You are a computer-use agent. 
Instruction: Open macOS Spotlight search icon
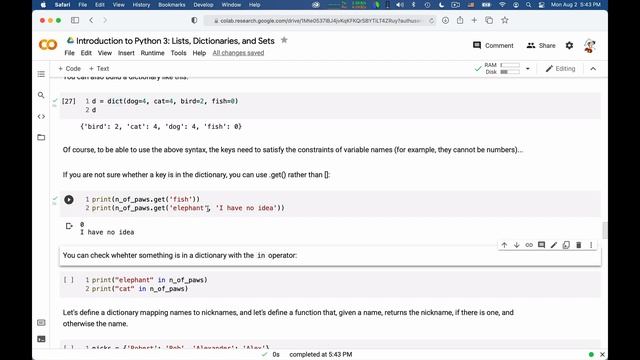point(529,5)
